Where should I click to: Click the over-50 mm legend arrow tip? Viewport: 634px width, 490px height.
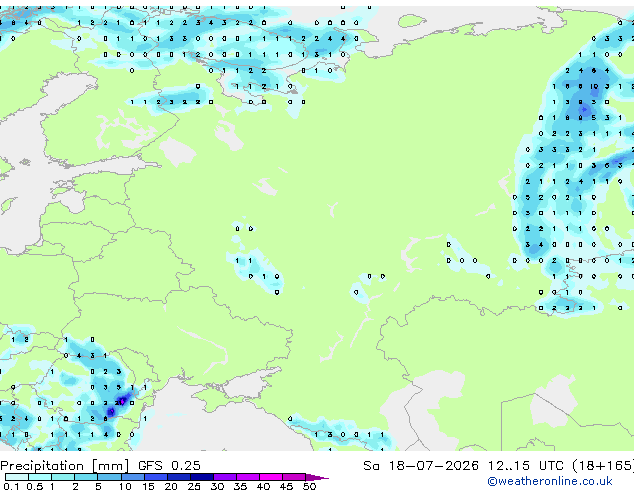pyautogui.click(x=317, y=477)
